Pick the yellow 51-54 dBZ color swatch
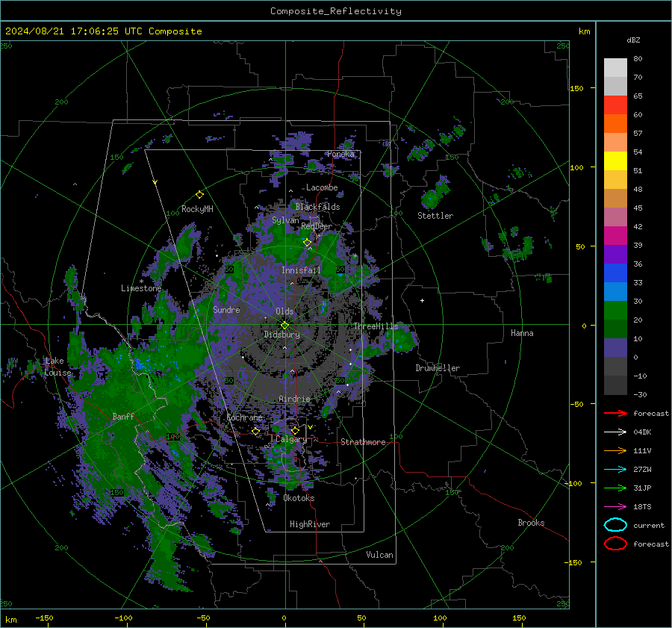 pos(615,161)
